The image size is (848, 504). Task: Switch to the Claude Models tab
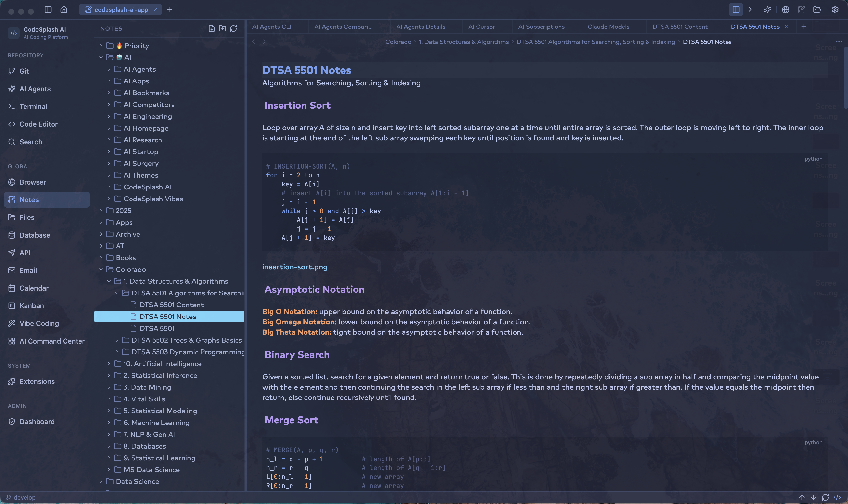tap(608, 27)
